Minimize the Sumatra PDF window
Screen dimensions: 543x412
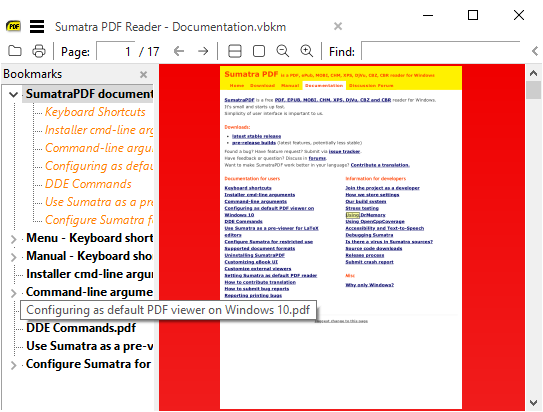click(x=428, y=15)
